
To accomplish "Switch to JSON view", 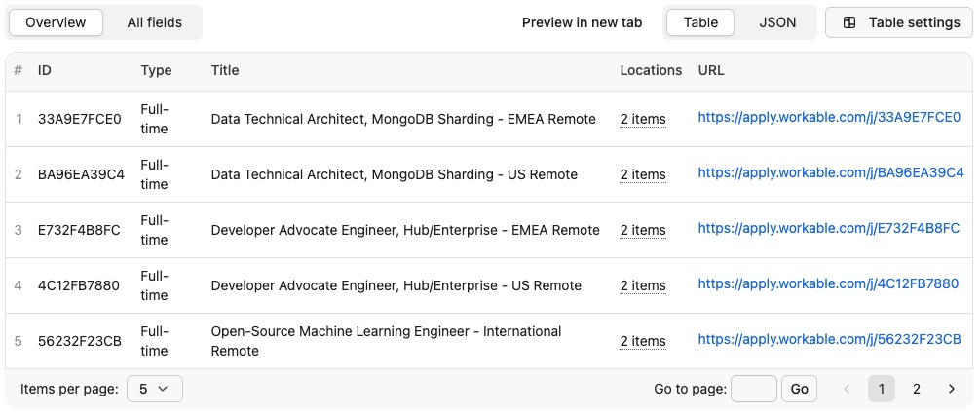I will coord(777,22).
